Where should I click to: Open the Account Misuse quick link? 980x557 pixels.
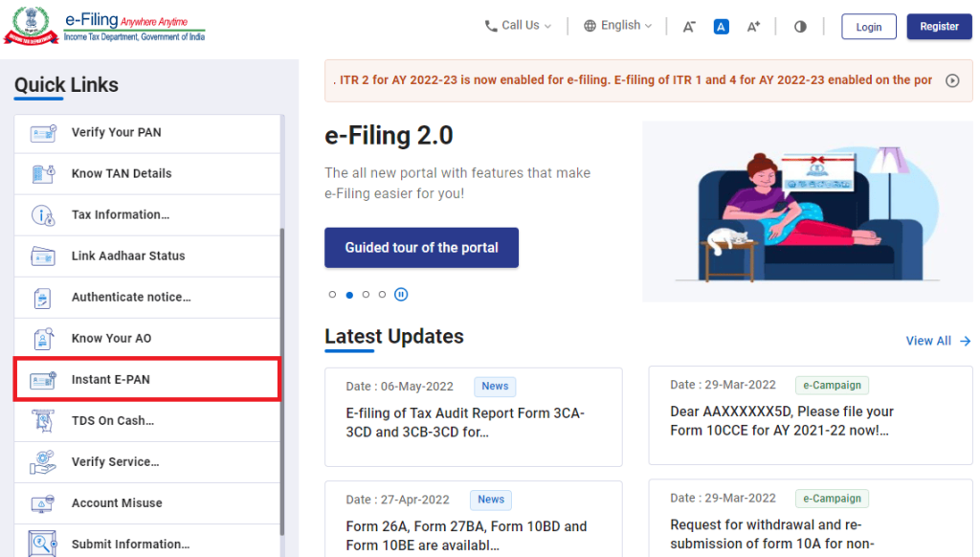[147, 503]
